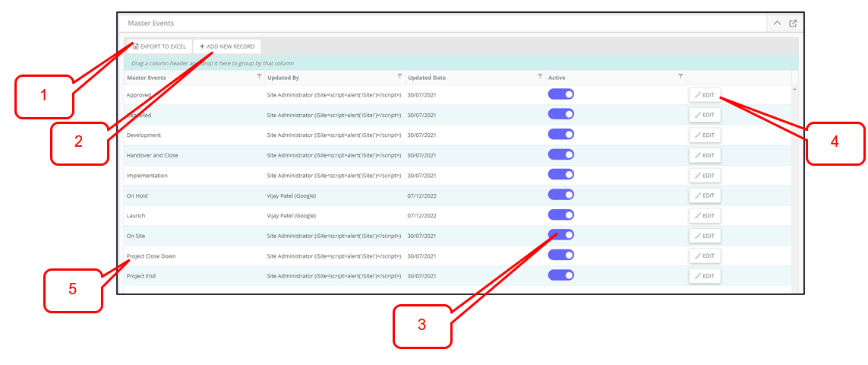The height and width of the screenshot is (365, 868).
Task: Edit the Development event
Action: pyautogui.click(x=705, y=135)
